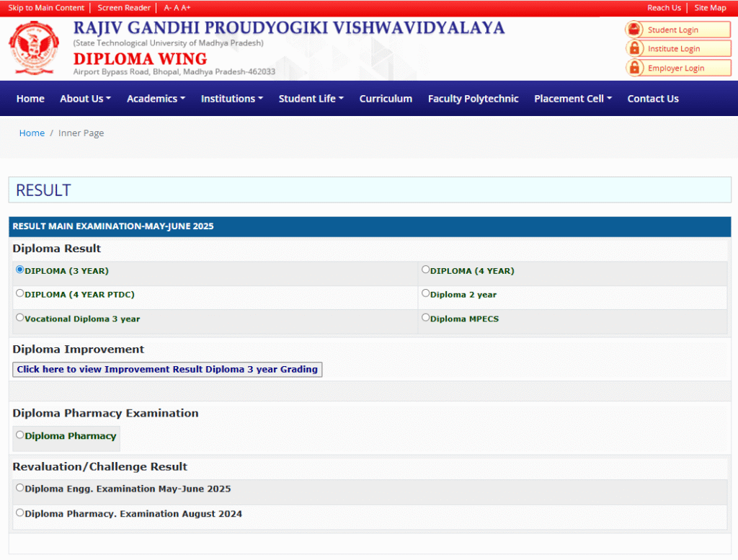Select the Diploma MPECS radio button
The height and width of the screenshot is (560, 738).
click(x=425, y=317)
